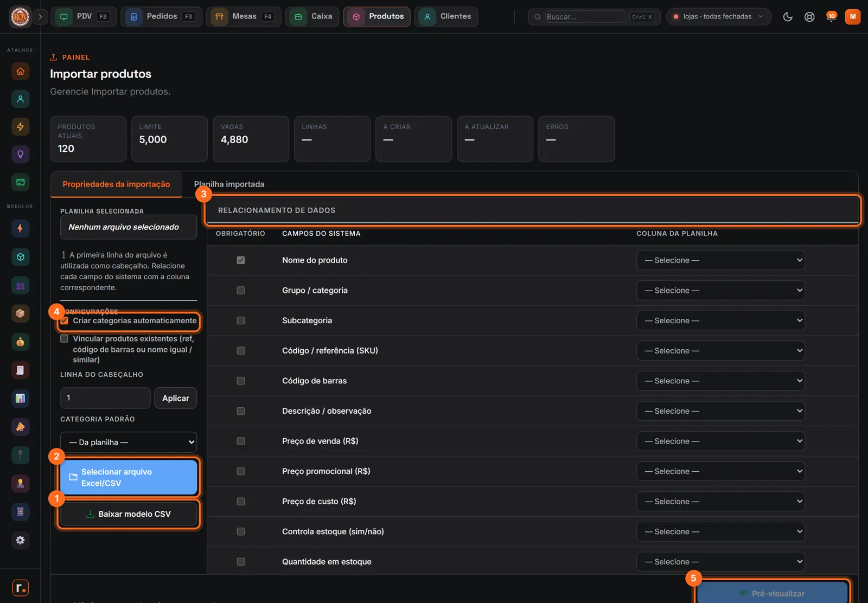This screenshot has width=868, height=603.
Task: Open the bar chart reports module icon
Action: pos(20,399)
